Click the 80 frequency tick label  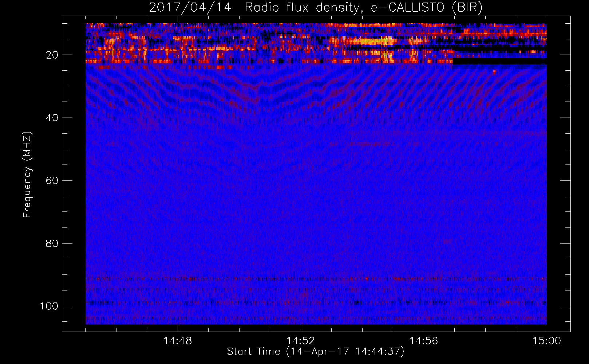coord(52,243)
